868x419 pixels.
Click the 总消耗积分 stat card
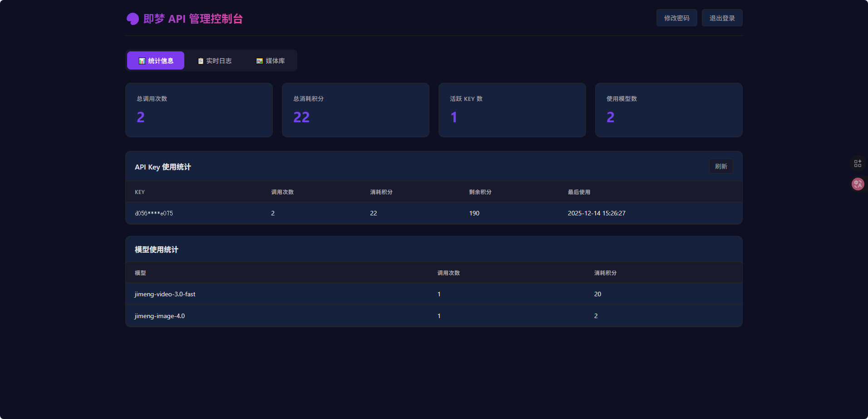point(355,110)
